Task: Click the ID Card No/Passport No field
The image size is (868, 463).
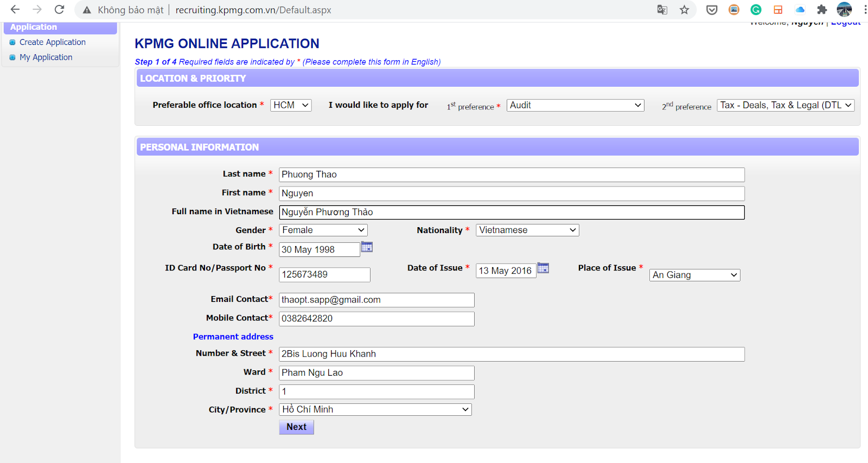Action: click(324, 275)
